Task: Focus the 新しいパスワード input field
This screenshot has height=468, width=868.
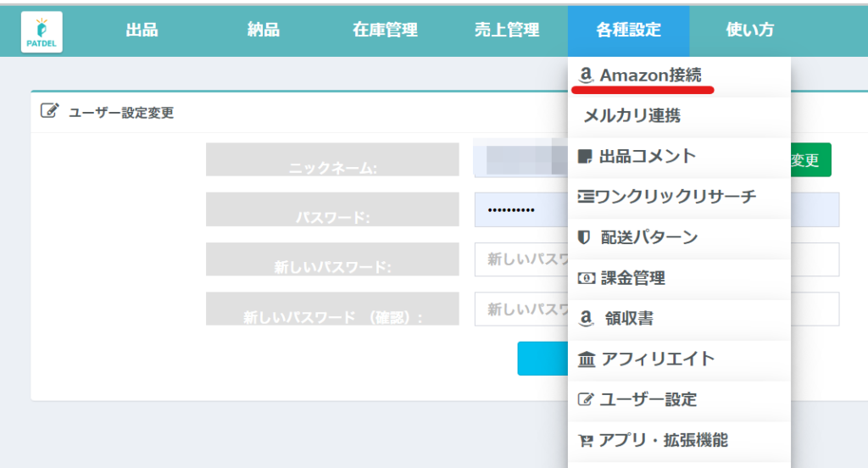Action: point(520,259)
